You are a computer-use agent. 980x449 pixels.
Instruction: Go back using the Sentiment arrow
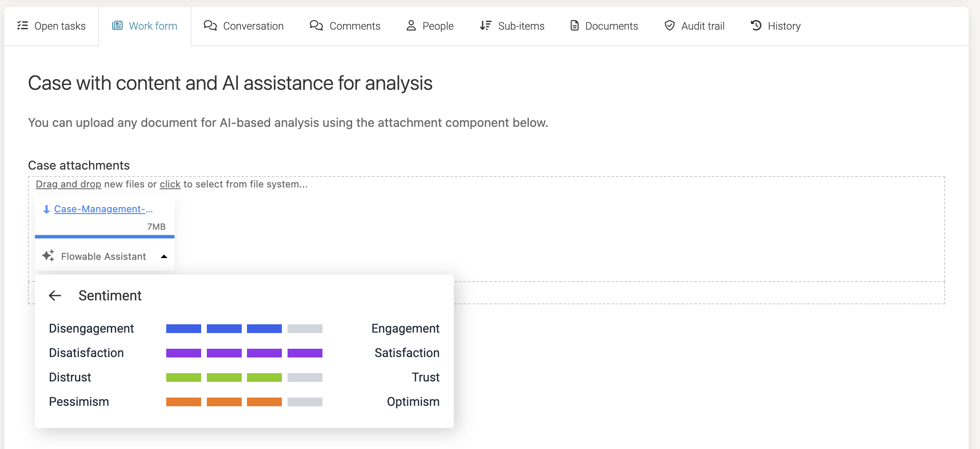click(55, 296)
